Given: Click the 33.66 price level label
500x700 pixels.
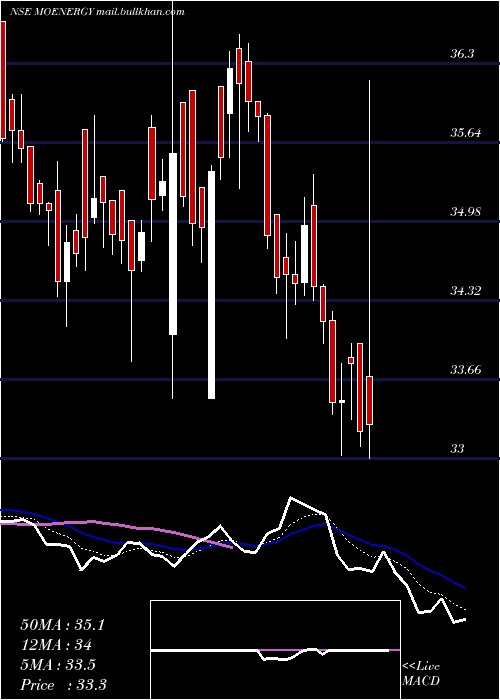Looking at the screenshot, I should tap(466, 370).
